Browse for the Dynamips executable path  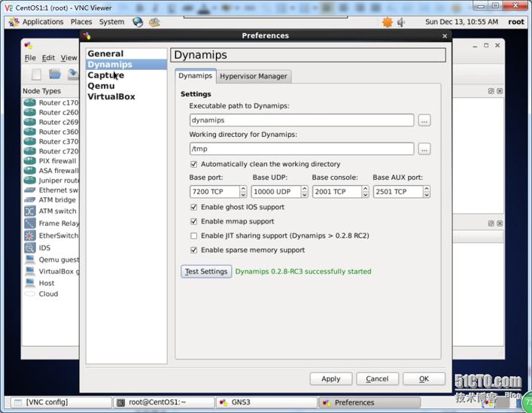(424, 120)
